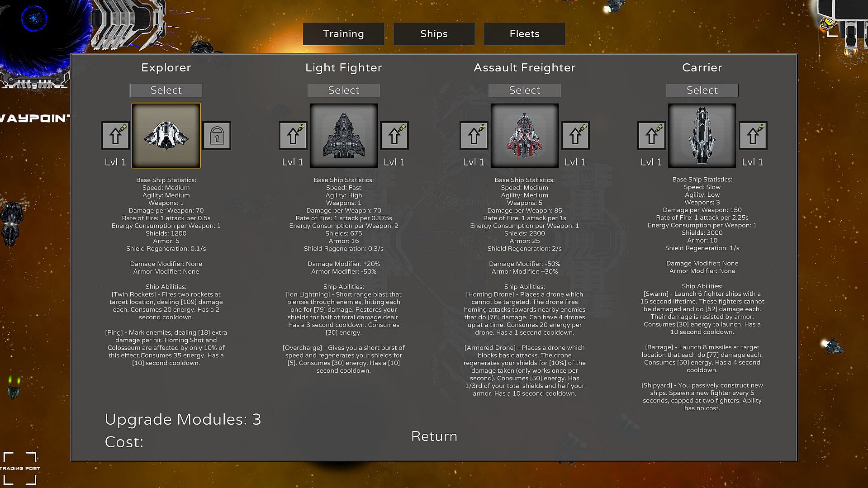This screenshot has width=868, height=488.
Task: Click the Carrier ship portrait
Action: [x=702, y=135]
